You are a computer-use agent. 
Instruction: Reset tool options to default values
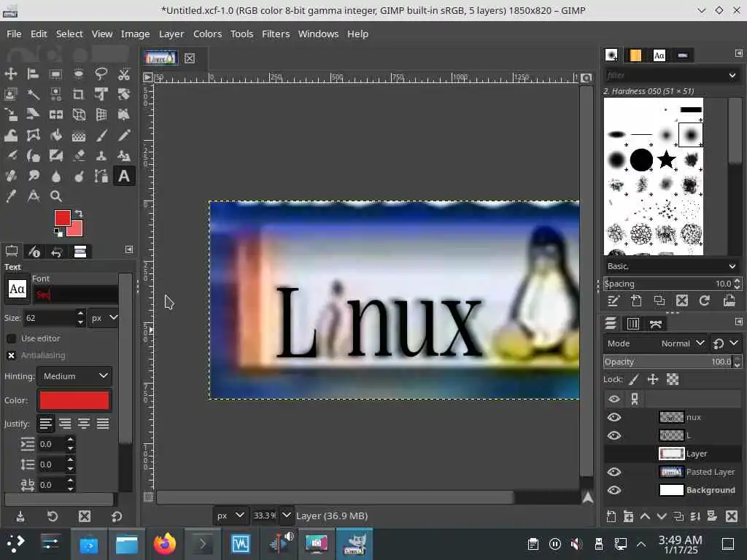click(117, 516)
